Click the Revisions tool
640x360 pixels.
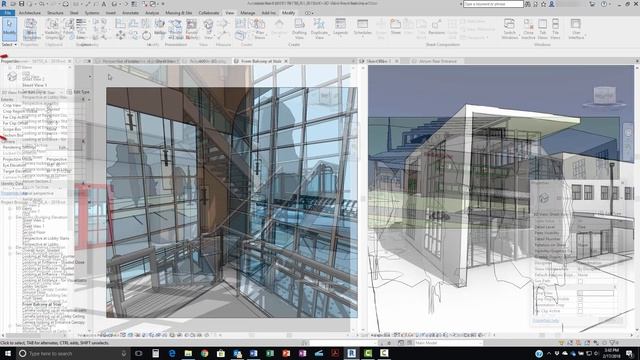436,27
